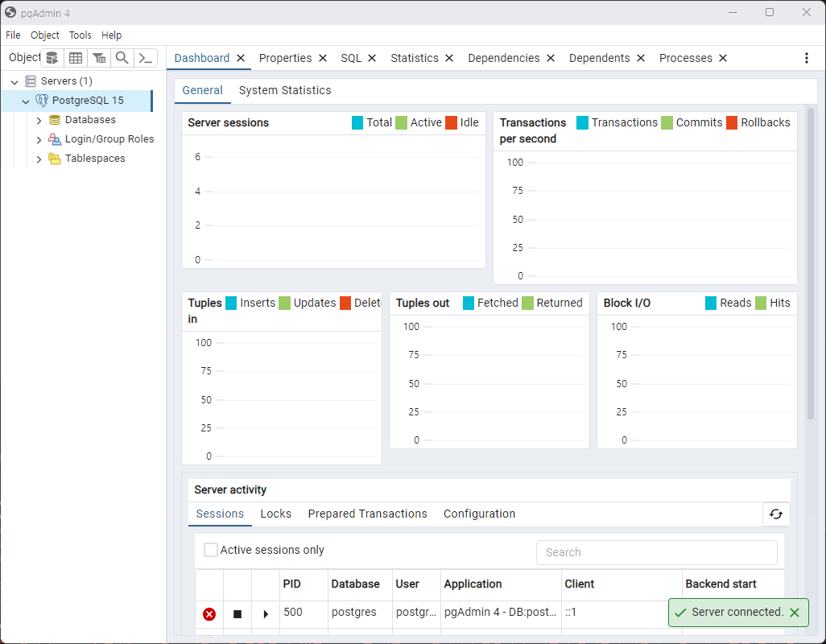Expand the Login/Group Roles node
Viewport: 826px width, 644px height.
[x=39, y=139]
